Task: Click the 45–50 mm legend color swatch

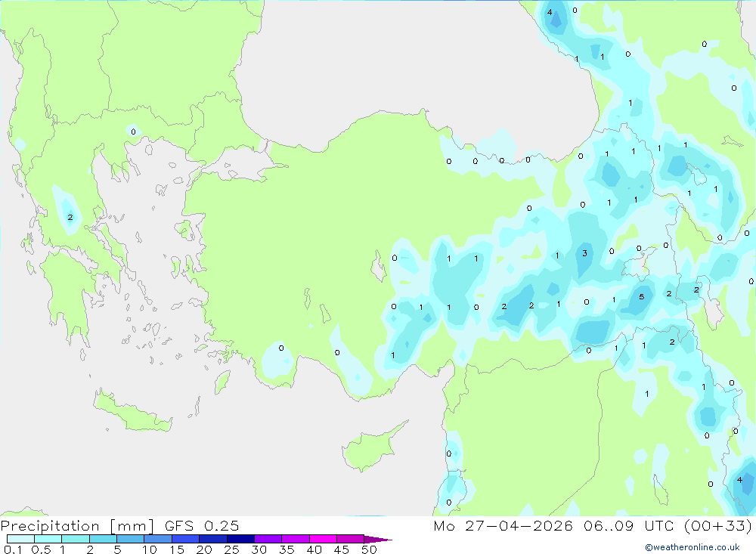Action: 350,539
